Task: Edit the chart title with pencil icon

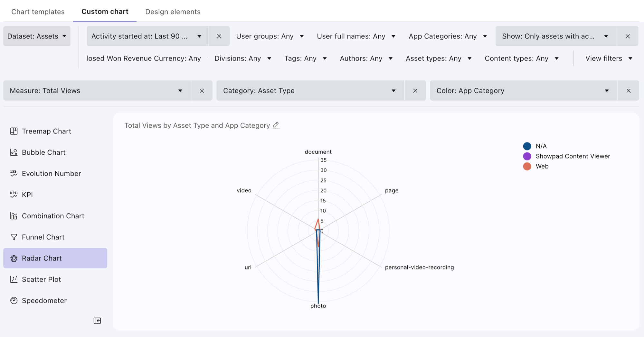Action: pyautogui.click(x=276, y=125)
